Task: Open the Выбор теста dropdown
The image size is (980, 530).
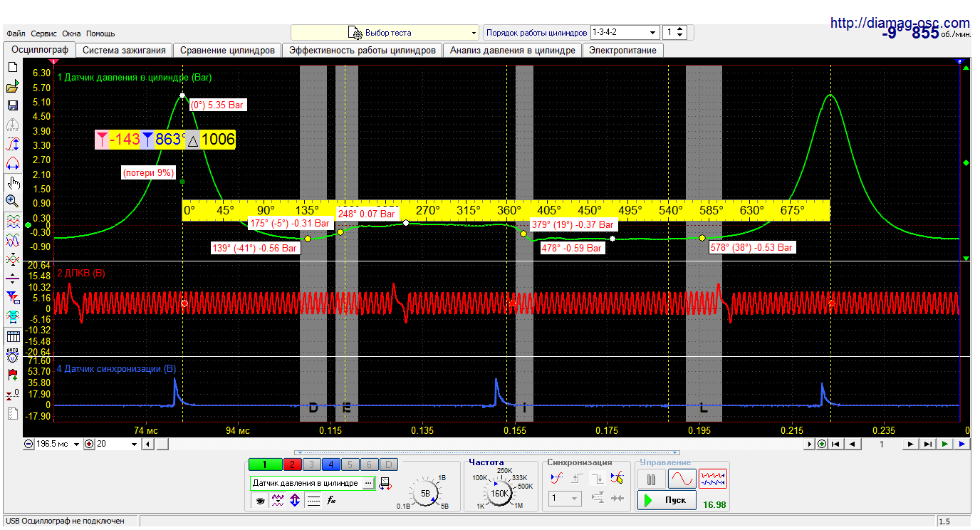Action: [385, 33]
